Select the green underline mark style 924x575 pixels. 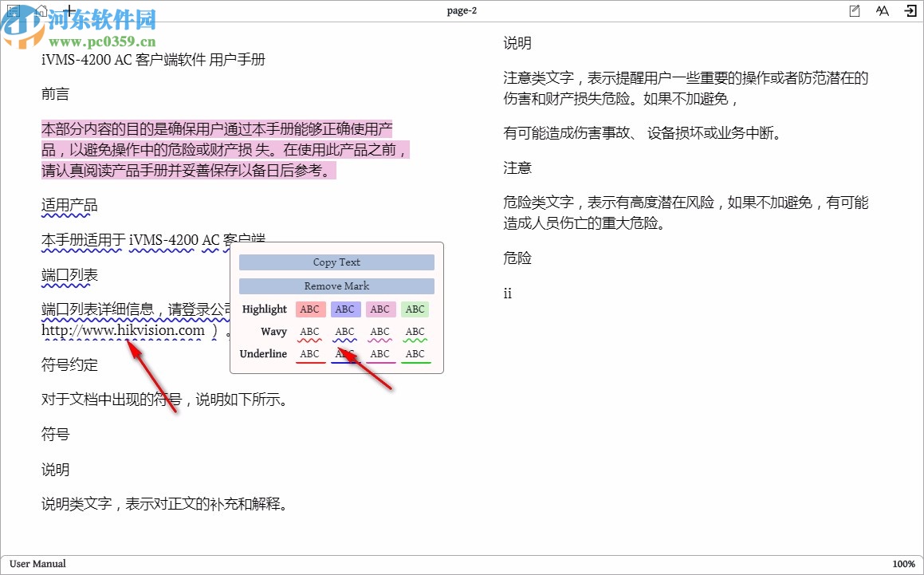(415, 353)
